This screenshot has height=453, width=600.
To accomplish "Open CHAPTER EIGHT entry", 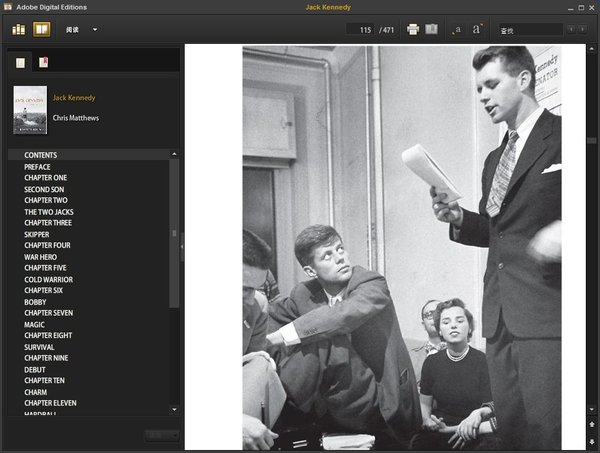I will point(48,336).
